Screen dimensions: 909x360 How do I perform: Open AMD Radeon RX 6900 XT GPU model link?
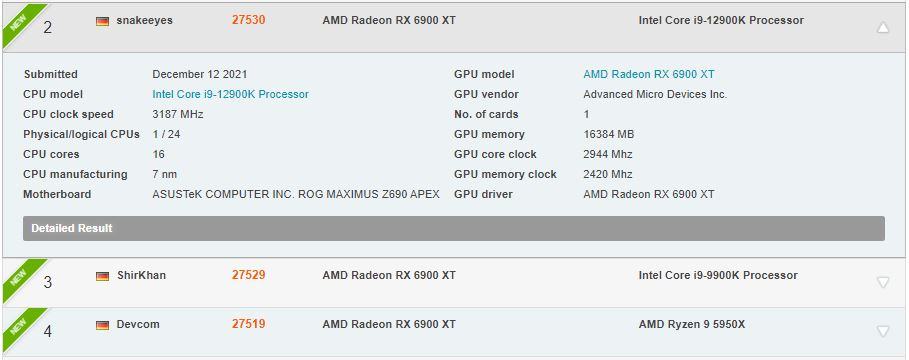(649, 74)
